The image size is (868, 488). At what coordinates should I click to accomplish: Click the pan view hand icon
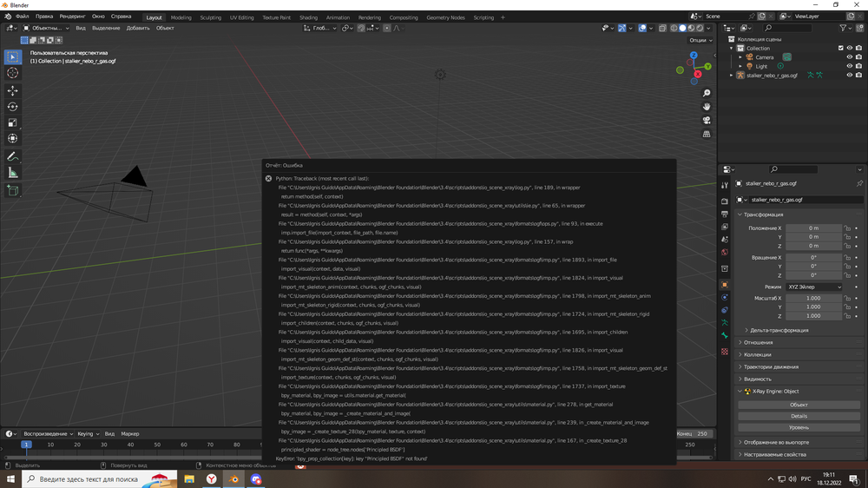(x=707, y=107)
